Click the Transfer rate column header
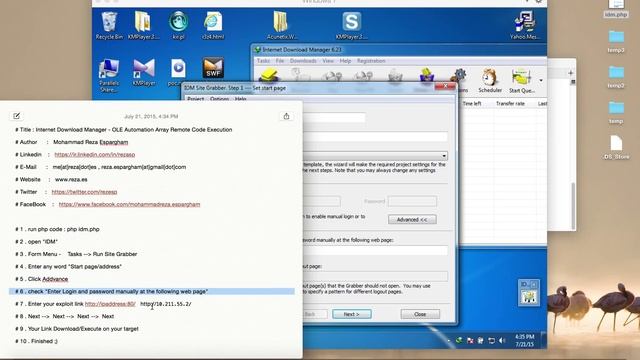This screenshot has width=640, height=360. [x=510, y=104]
